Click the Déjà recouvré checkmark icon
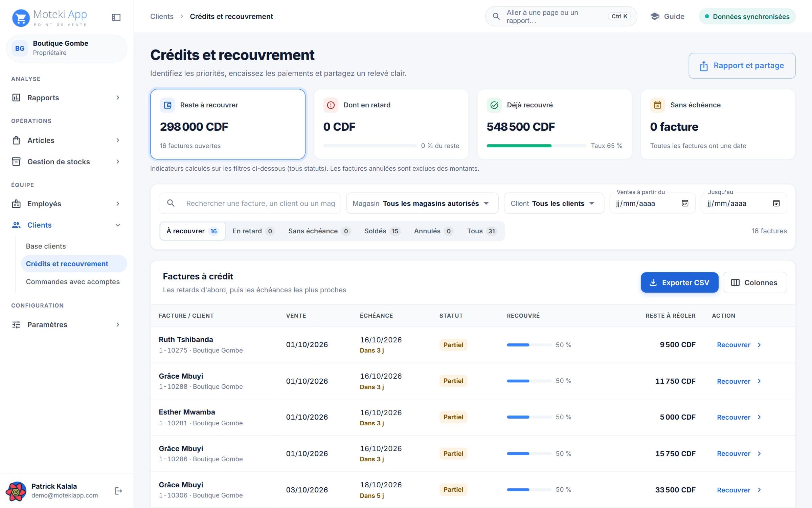Viewport: 812px width, 508px height. tap(494, 105)
